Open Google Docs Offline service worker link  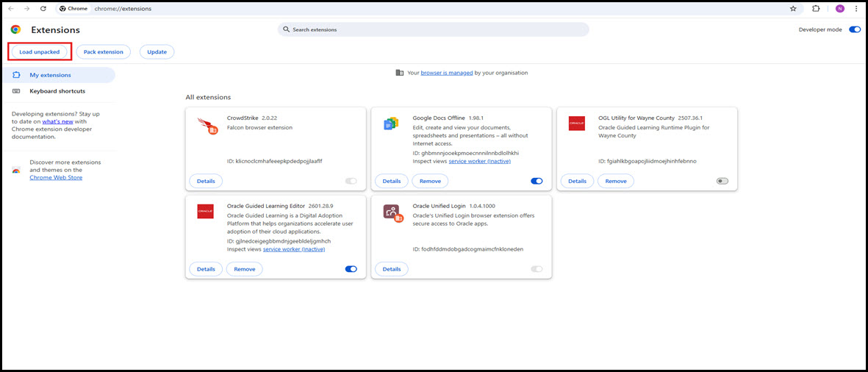coord(479,161)
